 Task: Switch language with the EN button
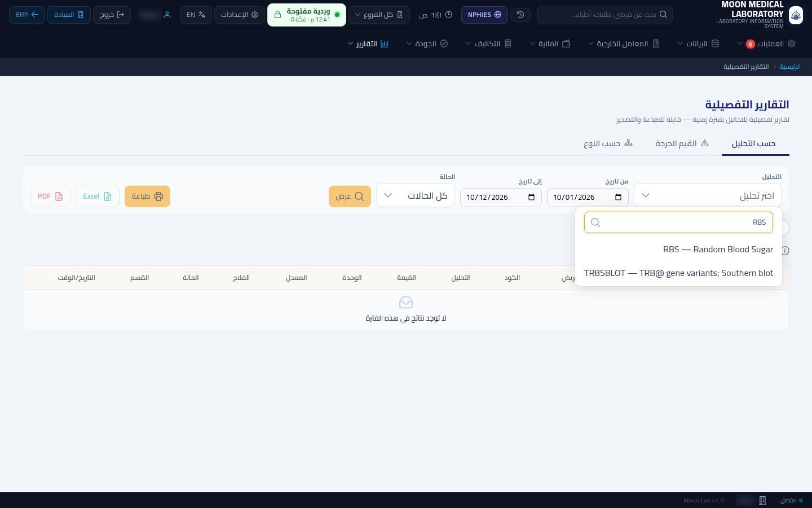(196, 15)
